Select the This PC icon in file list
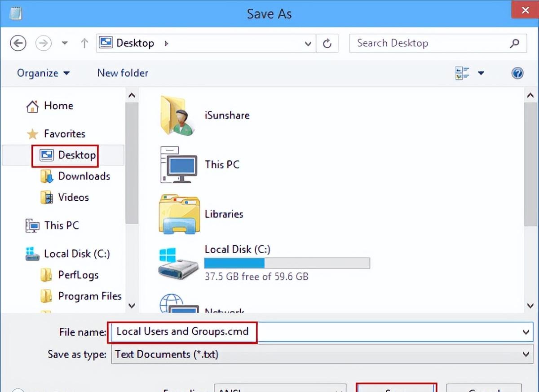 click(179, 165)
